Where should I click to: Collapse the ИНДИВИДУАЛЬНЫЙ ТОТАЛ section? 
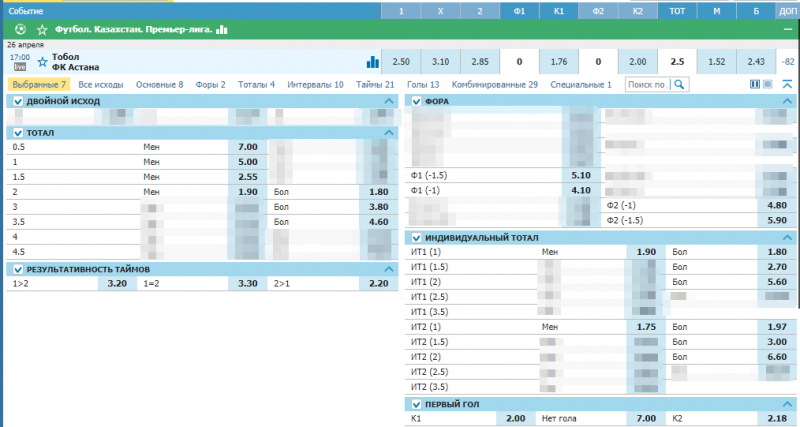(788, 238)
